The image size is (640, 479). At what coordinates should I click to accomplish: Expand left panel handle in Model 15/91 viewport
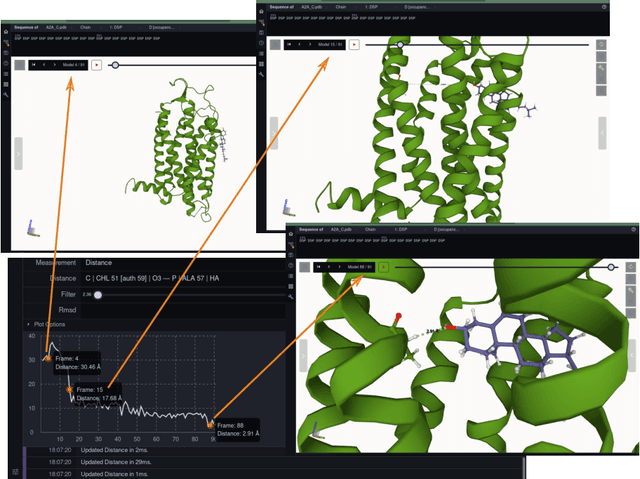click(274, 133)
